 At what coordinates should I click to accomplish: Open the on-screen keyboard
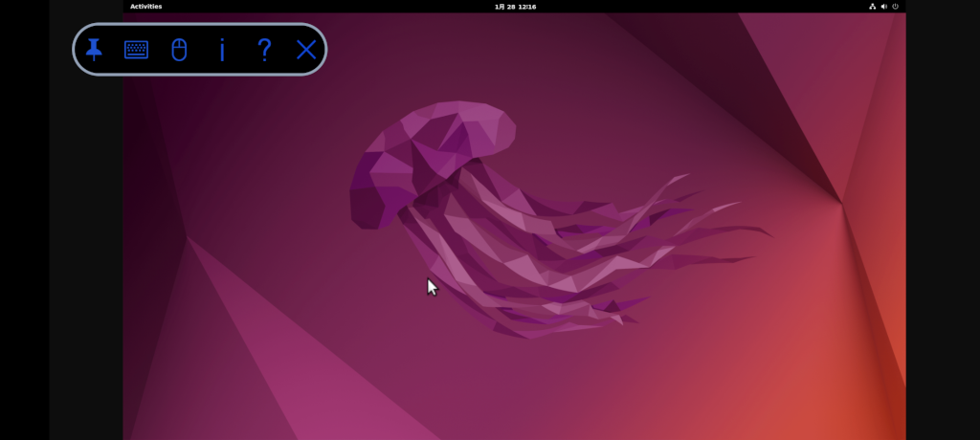point(136,50)
